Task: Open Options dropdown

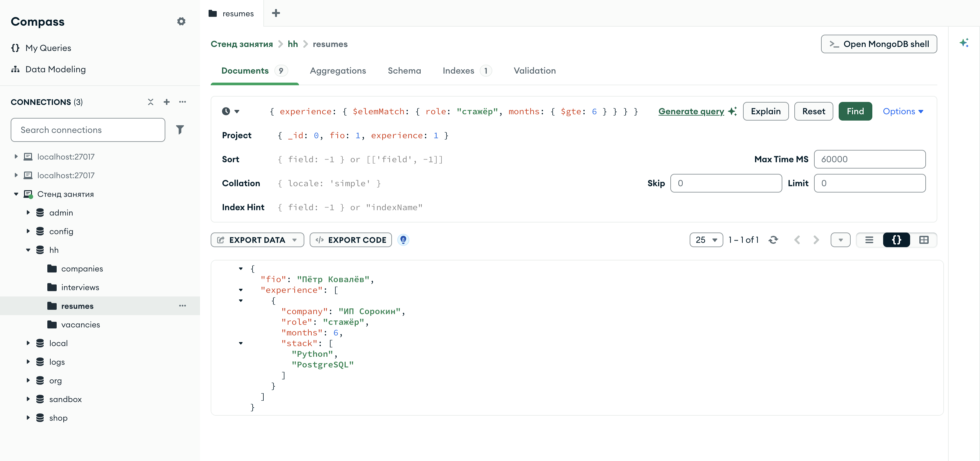Action: 903,111
